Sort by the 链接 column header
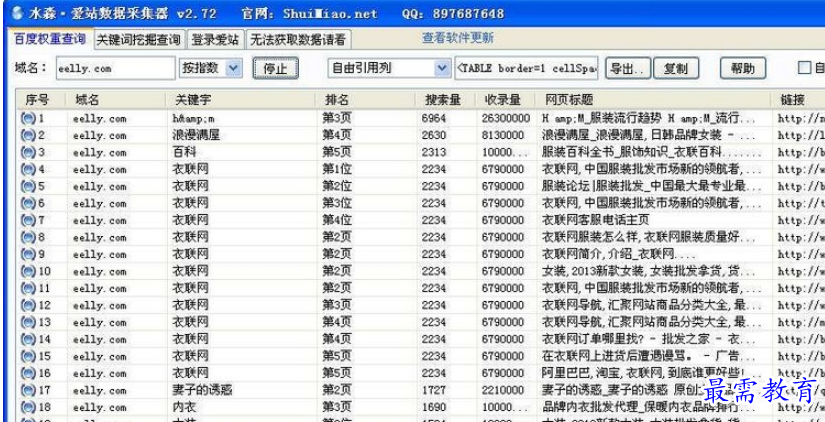This screenshot has height=422, width=825. pyautogui.click(x=798, y=99)
